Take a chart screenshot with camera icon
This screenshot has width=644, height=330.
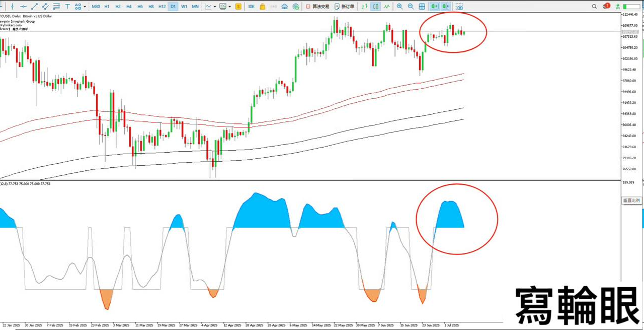[x=459, y=7]
